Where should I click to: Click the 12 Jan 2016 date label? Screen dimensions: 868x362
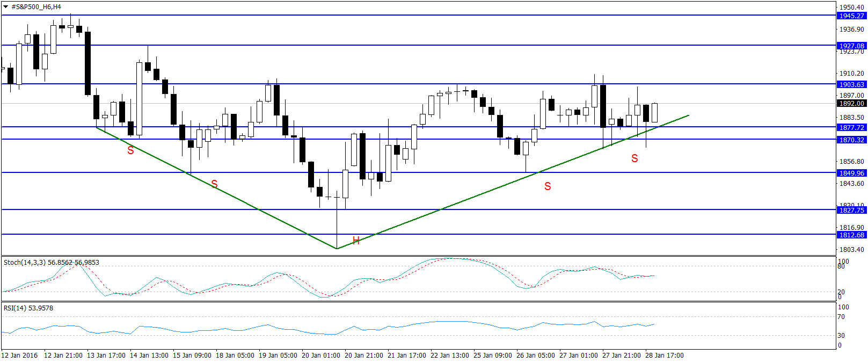tap(20, 356)
